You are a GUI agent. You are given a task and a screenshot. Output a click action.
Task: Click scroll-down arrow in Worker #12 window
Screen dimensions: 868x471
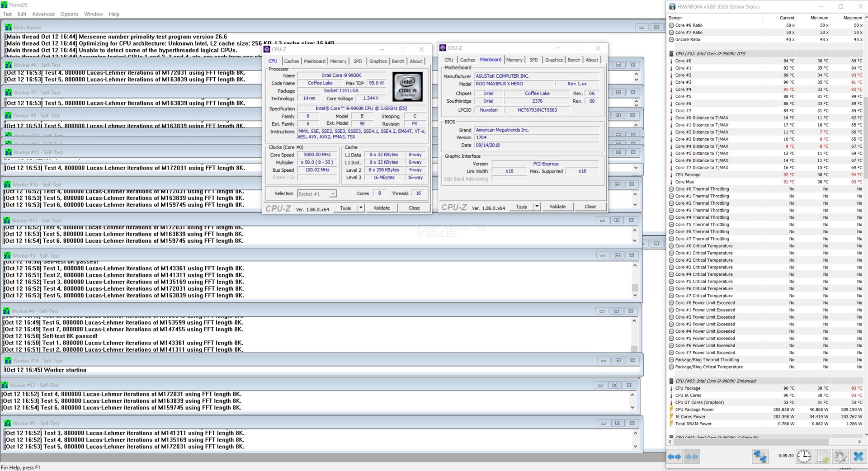(x=632, y=407)
